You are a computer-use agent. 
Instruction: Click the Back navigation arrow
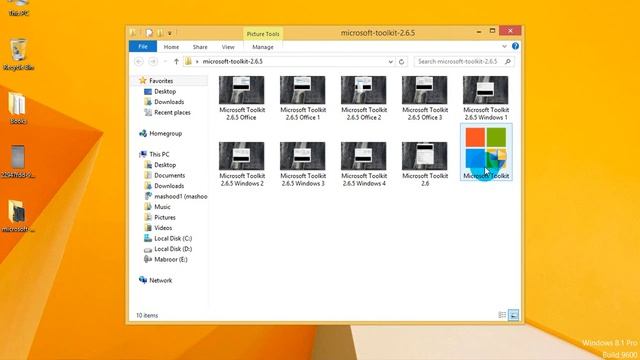coord(139,62)
